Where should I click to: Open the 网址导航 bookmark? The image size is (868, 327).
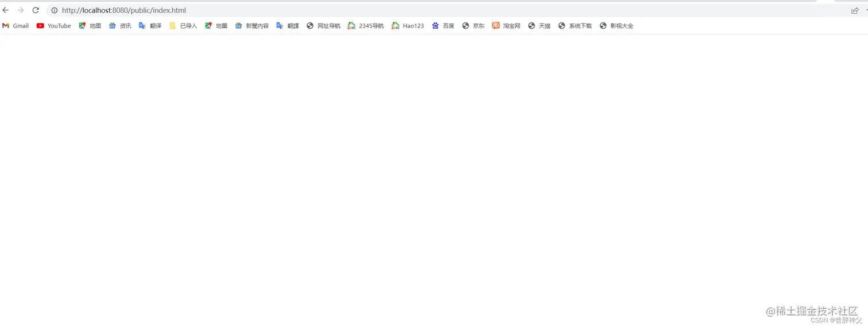tap(323, 26)
